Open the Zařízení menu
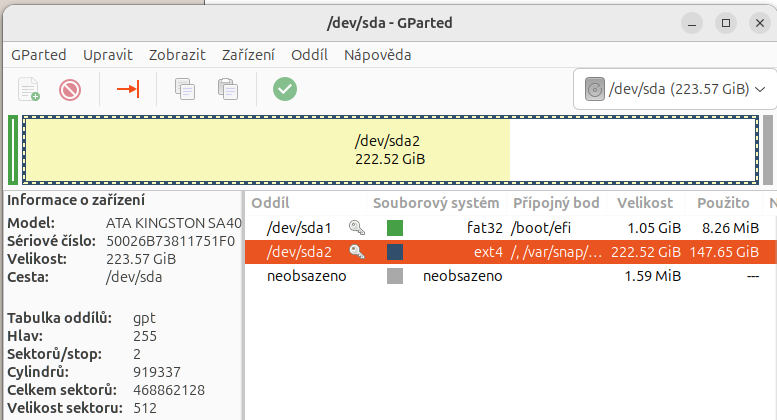 [x=248, y=55]
